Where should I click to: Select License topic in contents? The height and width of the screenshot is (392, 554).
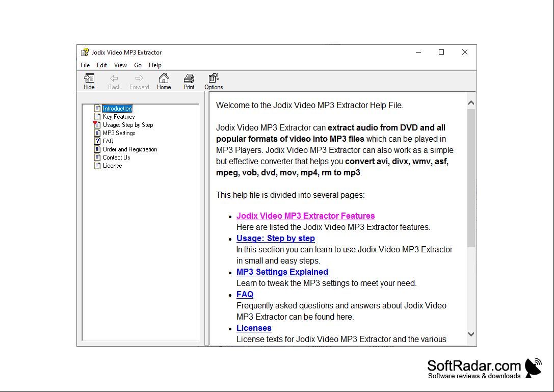112,166
